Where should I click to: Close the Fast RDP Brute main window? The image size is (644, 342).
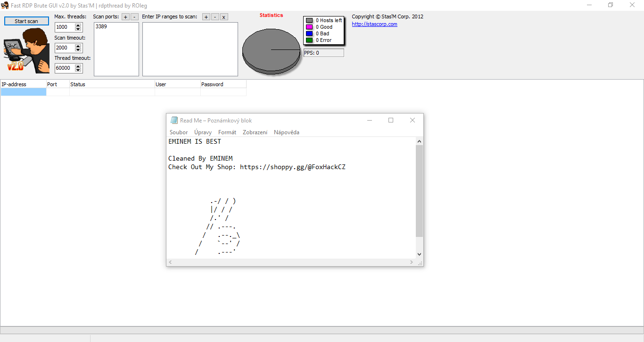point(633,5)
